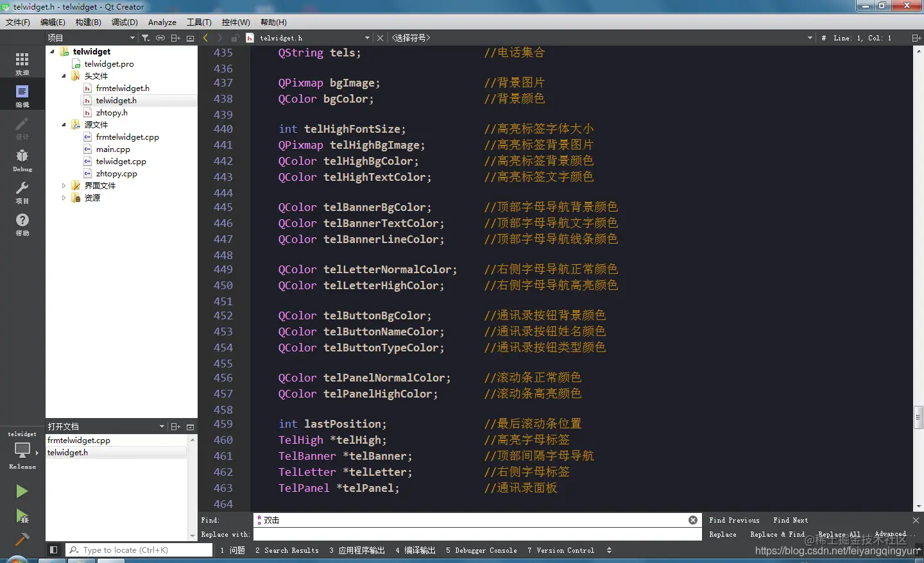Click the Replace button
Viewport: 924px width, 563px height.
723,534
